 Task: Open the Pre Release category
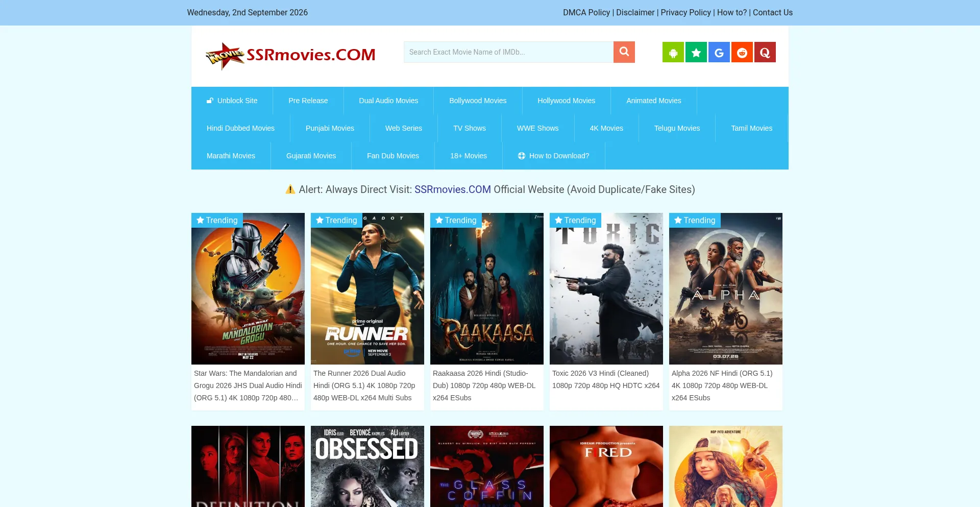tap(308, 101)
